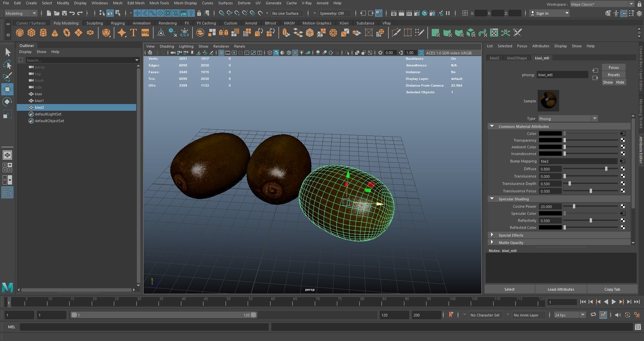Switch to the Rigging shelf tab
Viewport: 644px width, 341px height.
click(x=118, y=23)
